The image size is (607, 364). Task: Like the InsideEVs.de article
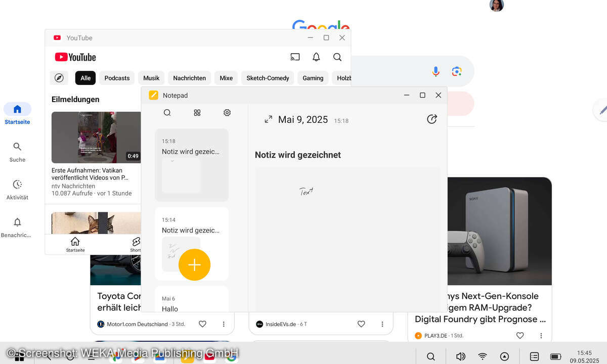coord(361,324)
